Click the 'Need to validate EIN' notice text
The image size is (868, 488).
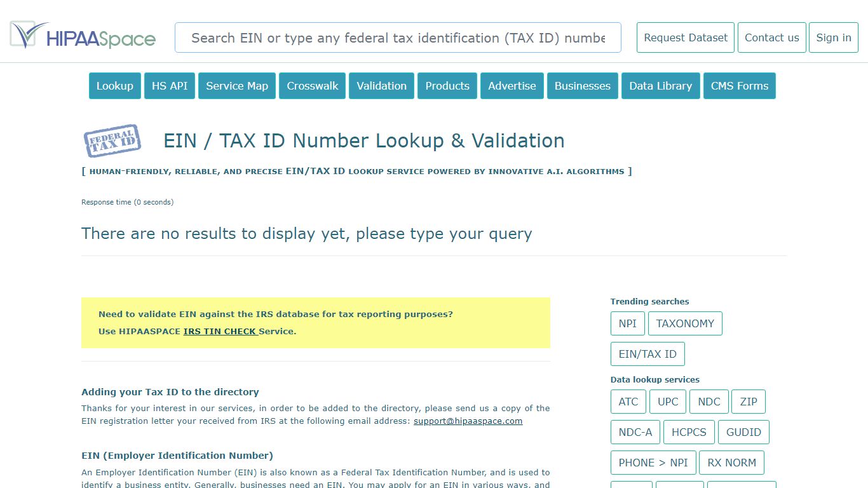pos(276,314)
